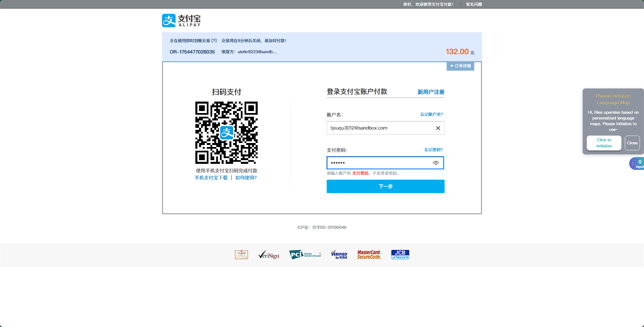The height and width of the screenshot is (327, 644).
Task: Click the QR code for scan payment
Action: 226,133
